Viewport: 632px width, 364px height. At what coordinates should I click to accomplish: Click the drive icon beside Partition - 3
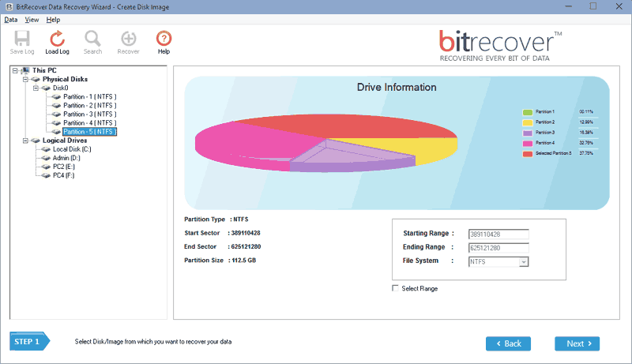(x=56, y=114)
